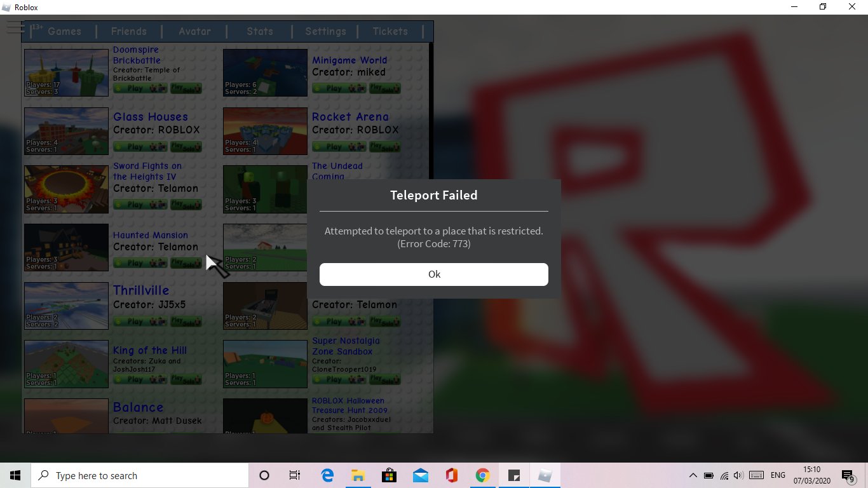This screenshot has width=868, height=488.
Task: Open the Action Center notifications icon
Action: (x=848, y=475)
